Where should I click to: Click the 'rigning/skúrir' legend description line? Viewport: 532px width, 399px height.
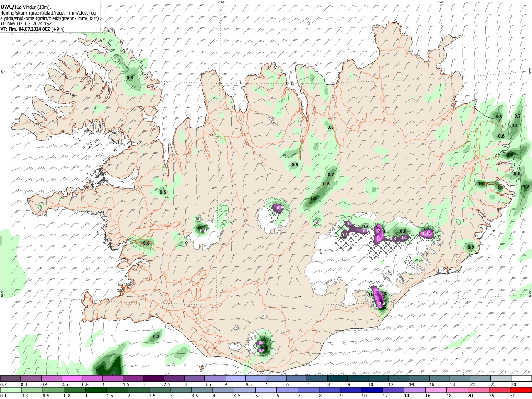pyautogui.click(x=48, y=13)
